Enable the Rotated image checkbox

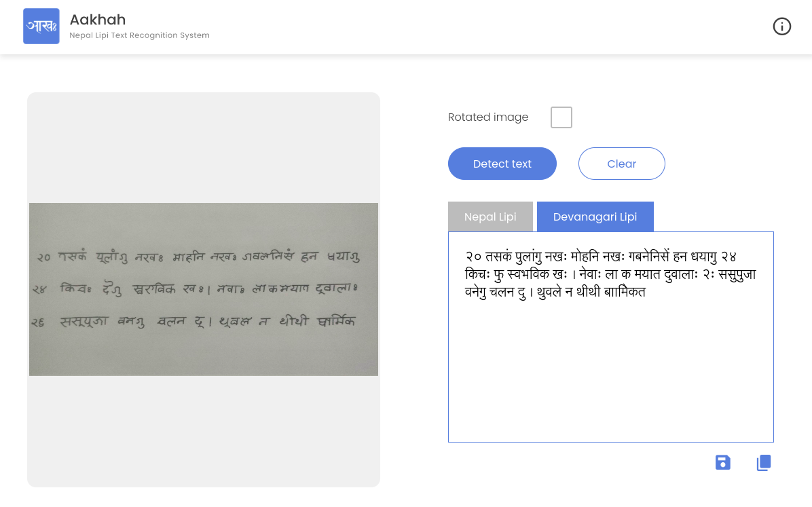coord(561,117)
